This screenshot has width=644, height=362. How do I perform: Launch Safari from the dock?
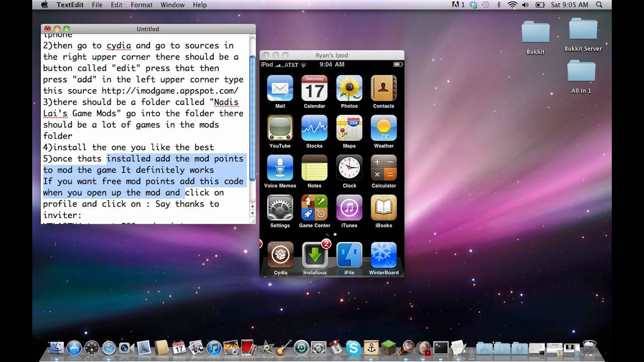pos(109,348)
